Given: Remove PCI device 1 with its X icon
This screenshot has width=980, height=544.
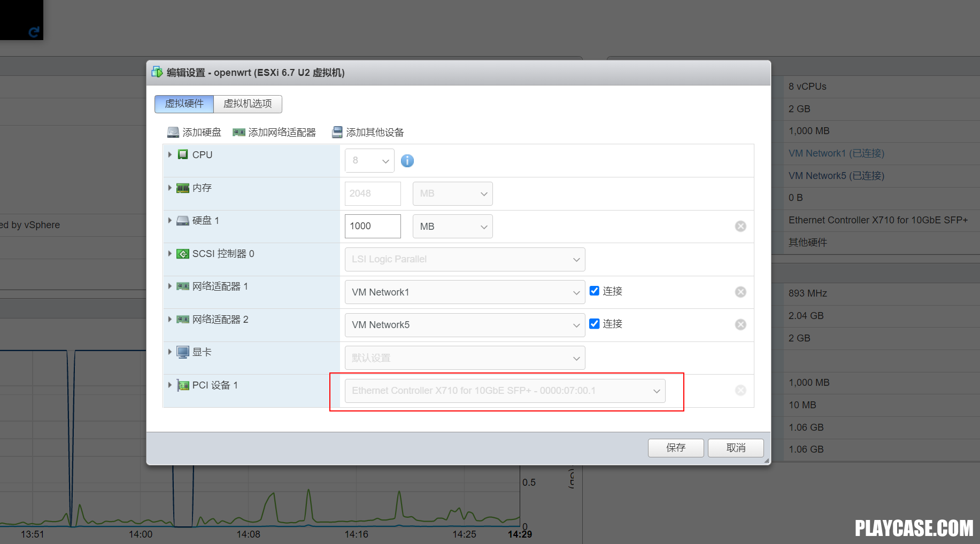Looking at the screenshot, I should coord(740,390).
